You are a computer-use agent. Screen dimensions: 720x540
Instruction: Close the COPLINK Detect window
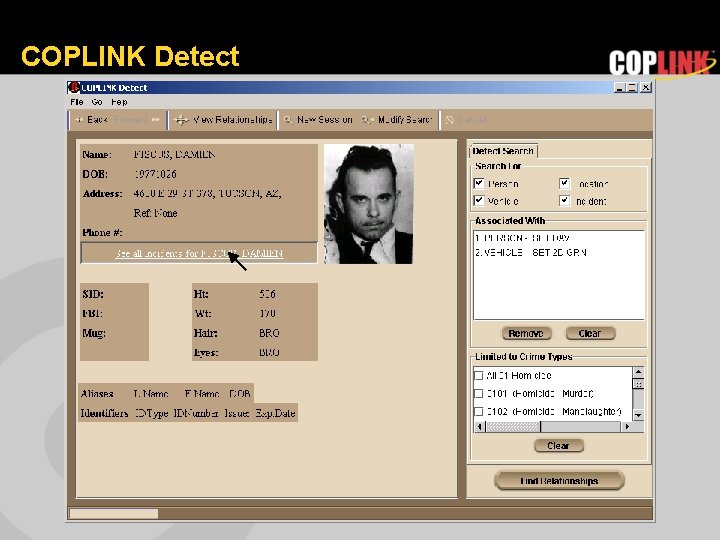(x=646, y=87)
